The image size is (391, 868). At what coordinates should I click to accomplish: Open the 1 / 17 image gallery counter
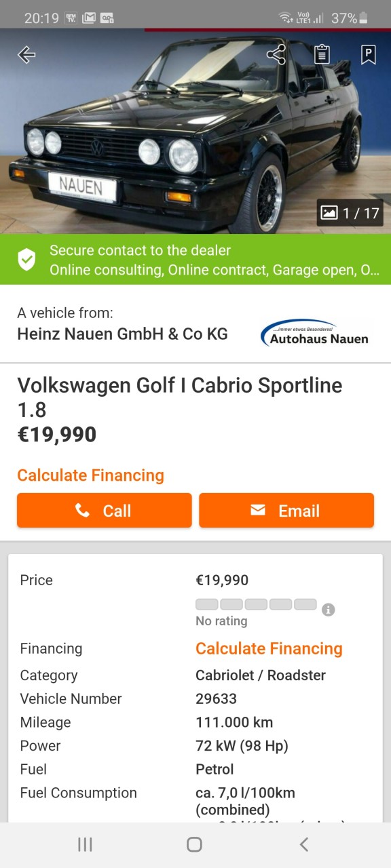[350, 213]
